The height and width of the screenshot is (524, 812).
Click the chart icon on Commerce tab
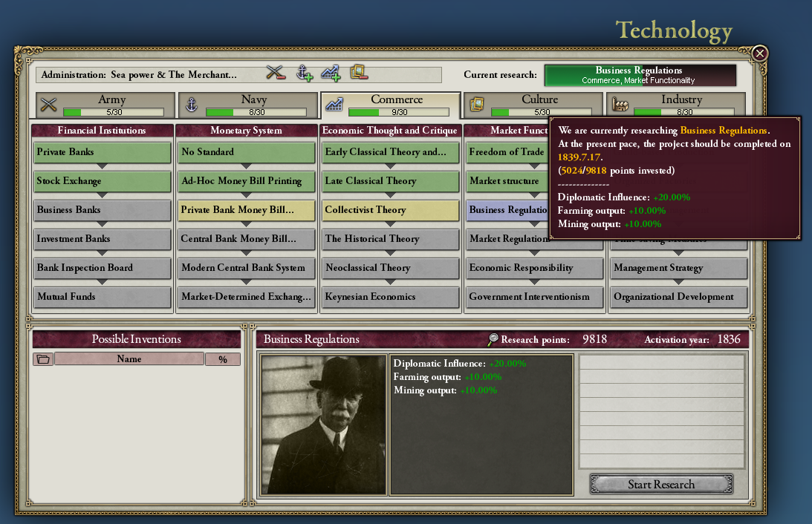[x=334, y=105]
